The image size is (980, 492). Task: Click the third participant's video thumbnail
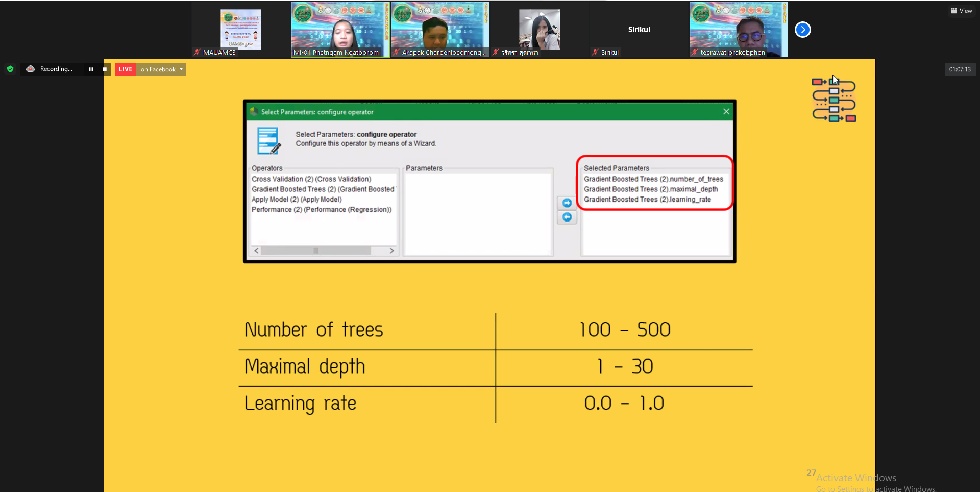pyautogui.click(x=439, y=30)
